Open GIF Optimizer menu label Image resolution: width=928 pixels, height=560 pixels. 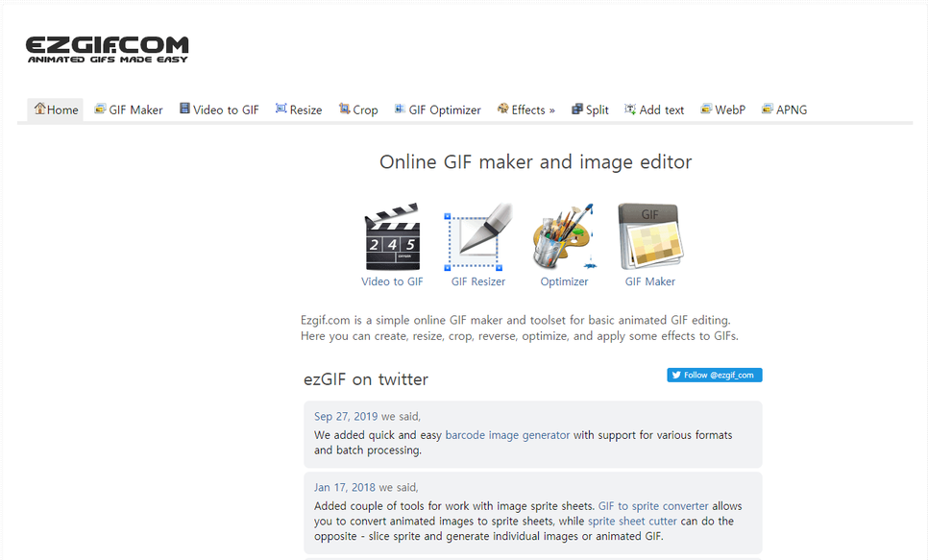click(x=445, y=110)
